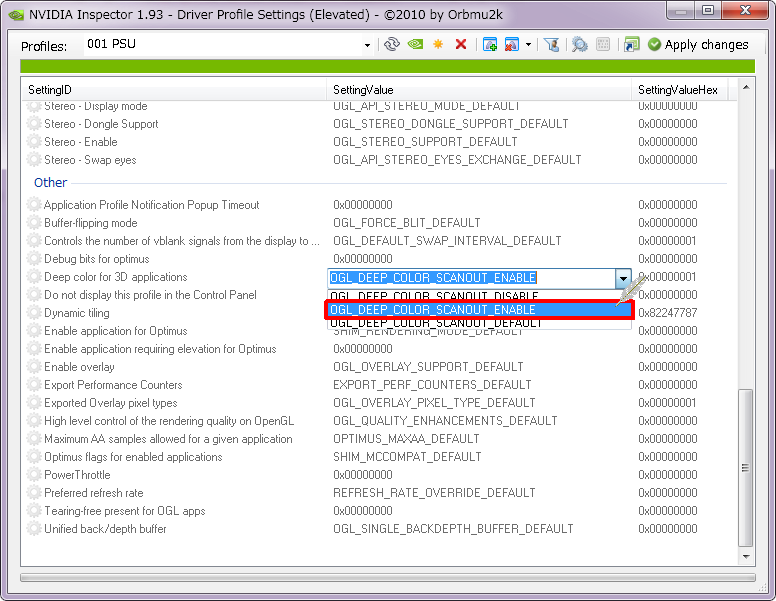Screen dimensions: 776x601
Task: Click the 001 PSU profile name field
Action: click(223, 45)
